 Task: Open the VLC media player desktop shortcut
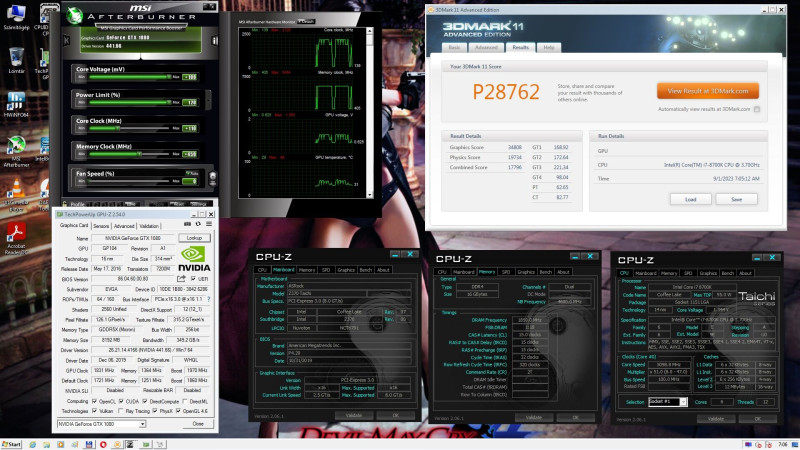(x=16, y=195)
